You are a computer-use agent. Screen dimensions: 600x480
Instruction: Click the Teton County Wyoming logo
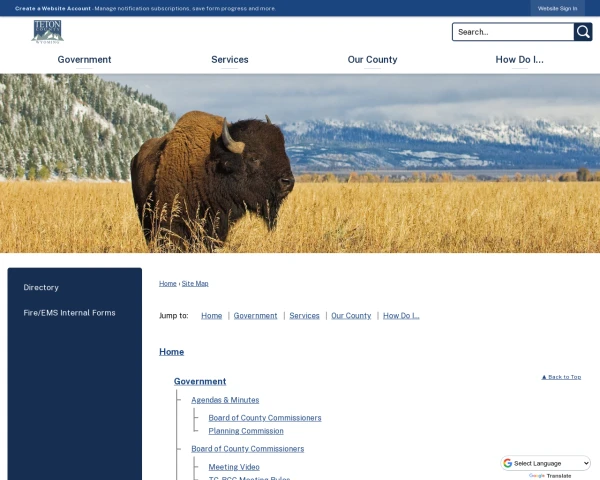point(47,32)
